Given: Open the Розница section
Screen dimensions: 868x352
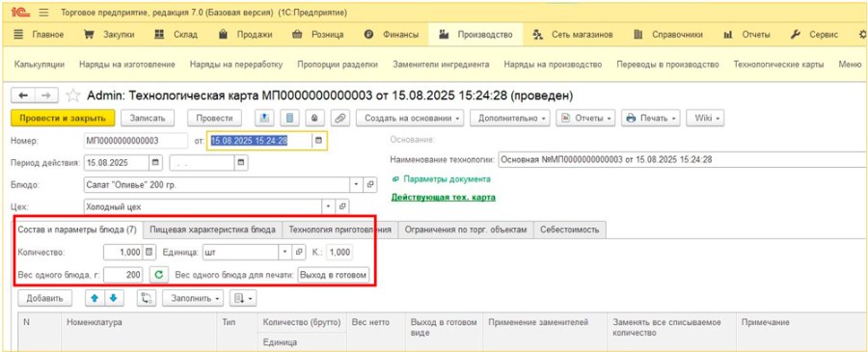Looking at the screenshot, I should (x=318, y=35).
